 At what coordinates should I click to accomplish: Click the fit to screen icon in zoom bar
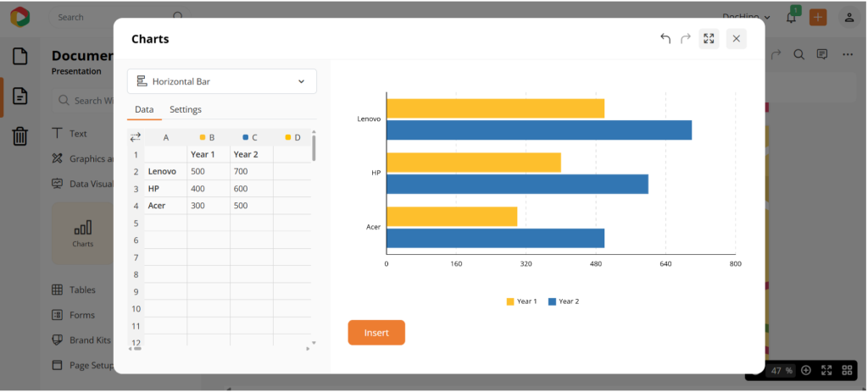[826, 371]
